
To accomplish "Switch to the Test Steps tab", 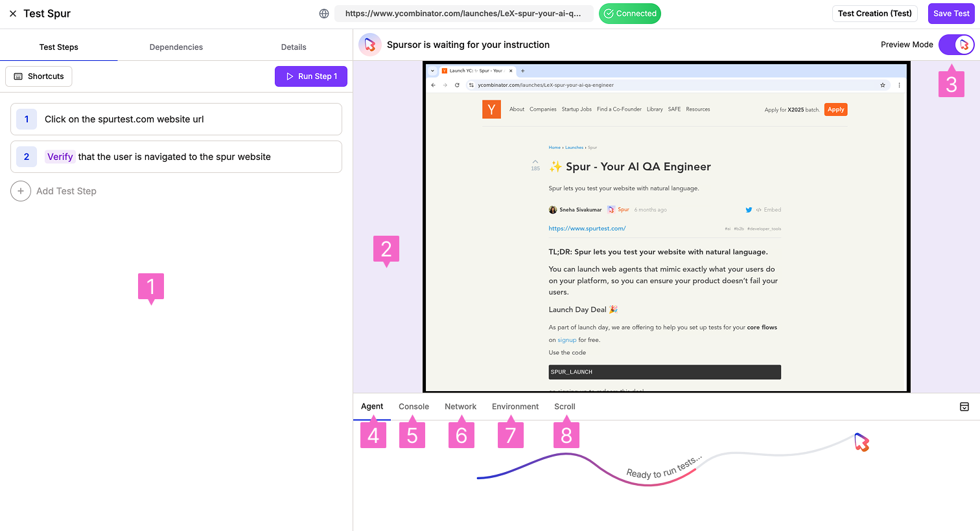I will pos(59,47).
